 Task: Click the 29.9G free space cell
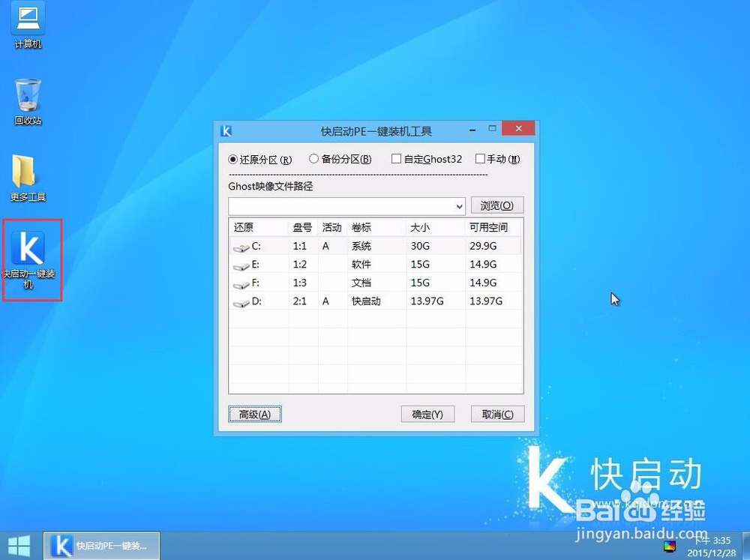click(483, 246)
